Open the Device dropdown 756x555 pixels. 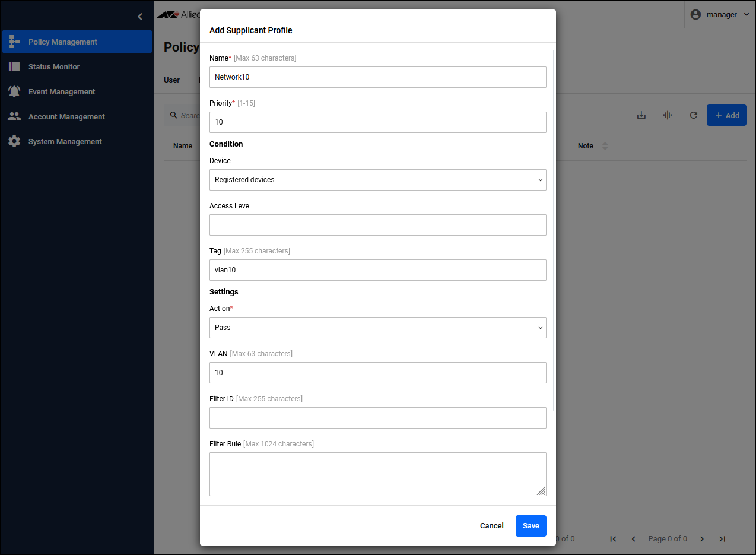point(377,180)
